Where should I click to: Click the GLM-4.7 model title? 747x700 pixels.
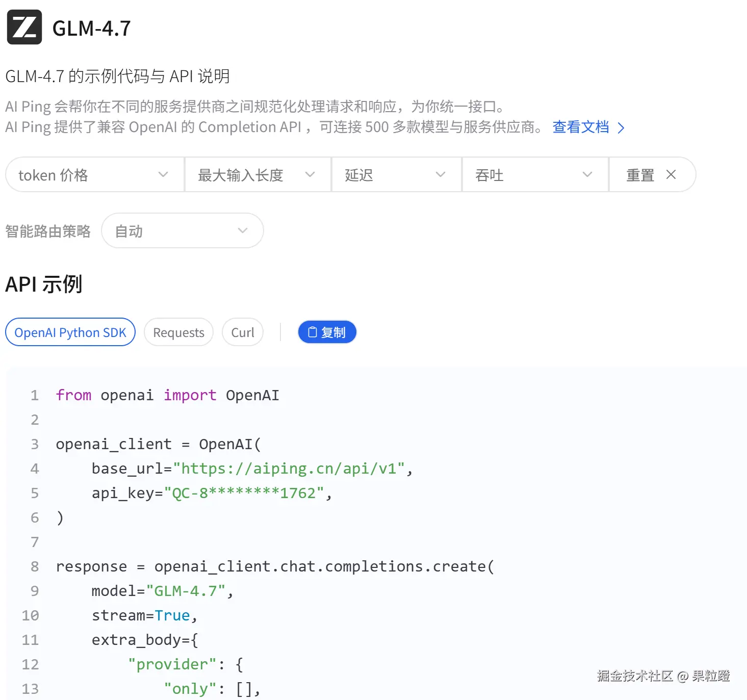tap(92, 28)
